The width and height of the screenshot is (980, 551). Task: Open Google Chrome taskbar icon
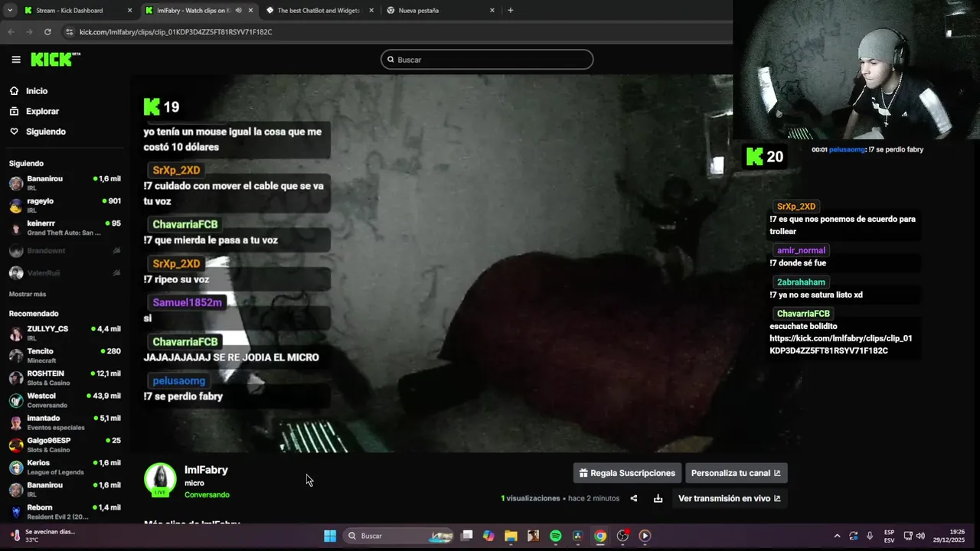pos(600,536)
